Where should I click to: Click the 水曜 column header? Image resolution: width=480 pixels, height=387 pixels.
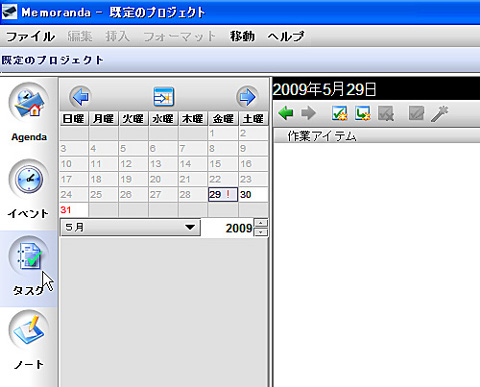[x=163, y=119]
